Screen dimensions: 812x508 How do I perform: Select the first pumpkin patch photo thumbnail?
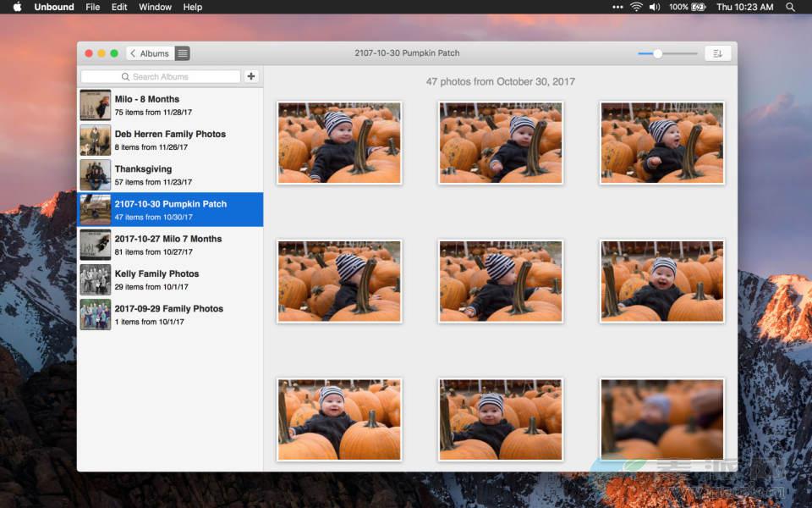(339, 142)
